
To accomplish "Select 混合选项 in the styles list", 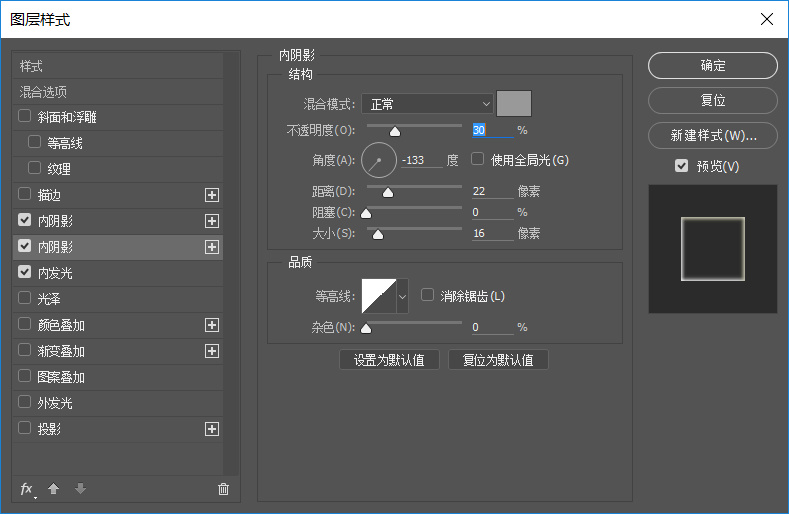I will [44, 92].
